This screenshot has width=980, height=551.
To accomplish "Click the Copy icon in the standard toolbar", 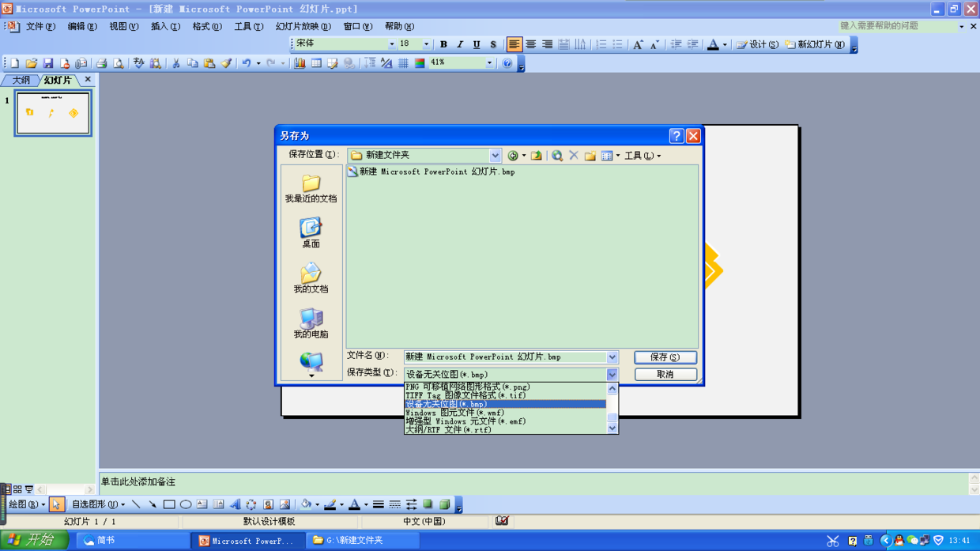I will tap(193, 63).
